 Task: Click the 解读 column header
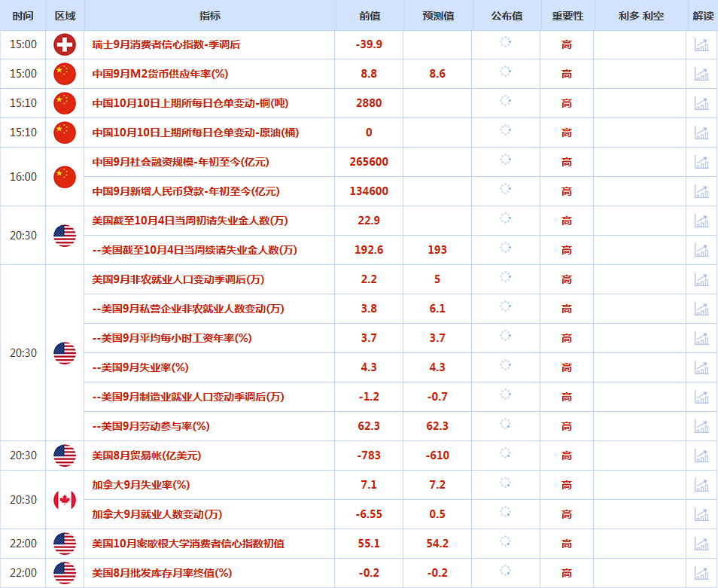(702, 16)
